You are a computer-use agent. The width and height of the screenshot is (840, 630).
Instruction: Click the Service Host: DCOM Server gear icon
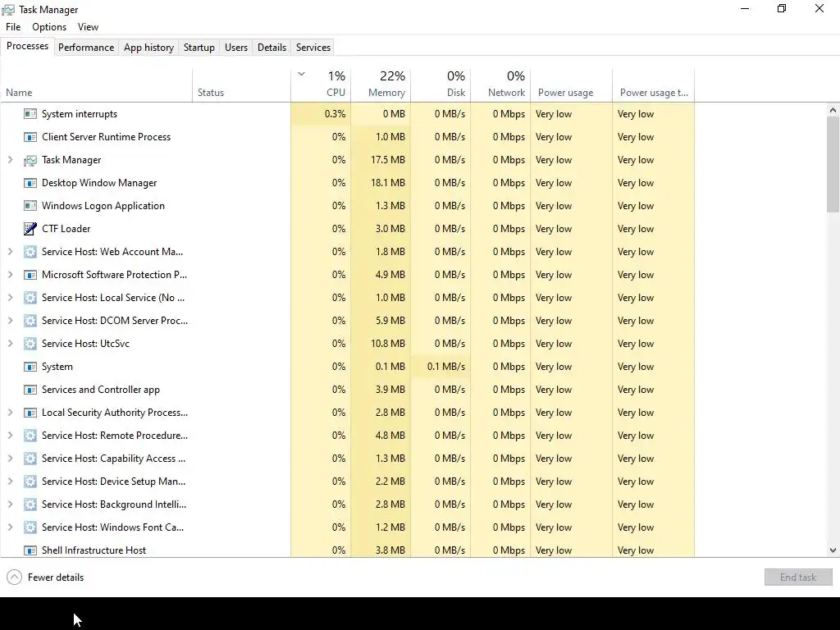30,321
